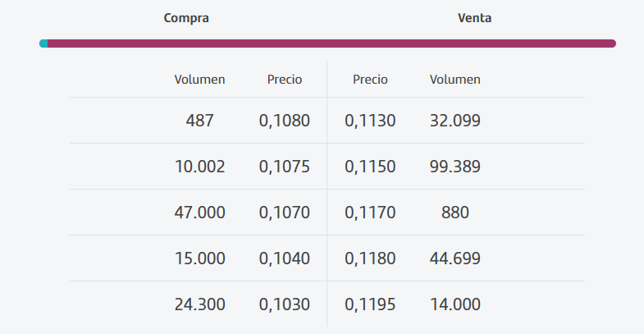Click the Compra heading label
Viewport: 644px width, 334px height.
click(x=186, y=17)
